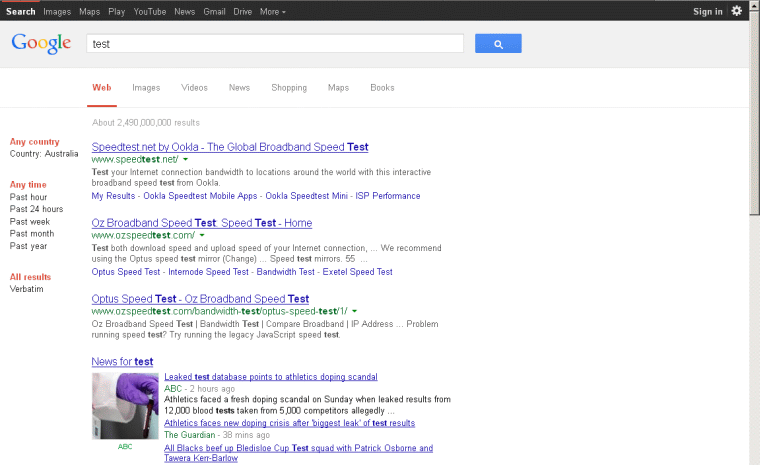Switch to the Images results tab
Image resolution: width=760 pixels, height=465 pixels.
[146, 88]
